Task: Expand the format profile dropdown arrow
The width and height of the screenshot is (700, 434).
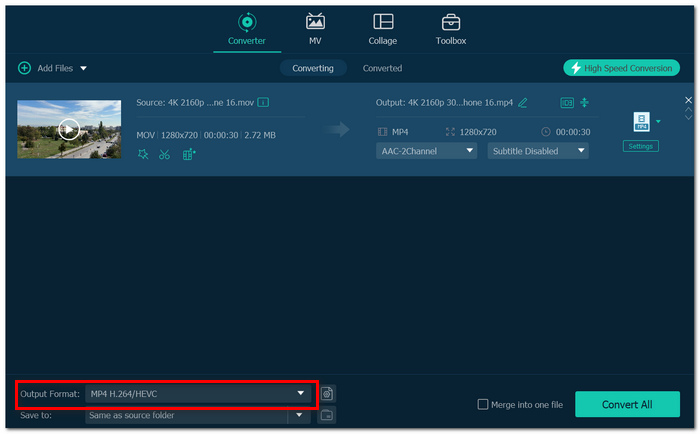Action: tap(658, 121)
